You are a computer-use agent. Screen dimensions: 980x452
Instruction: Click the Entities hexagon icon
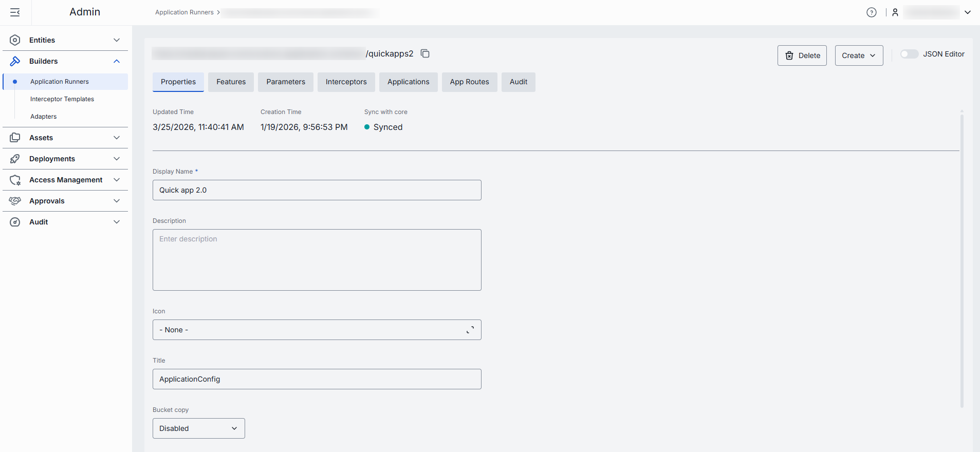coord(15,40)
